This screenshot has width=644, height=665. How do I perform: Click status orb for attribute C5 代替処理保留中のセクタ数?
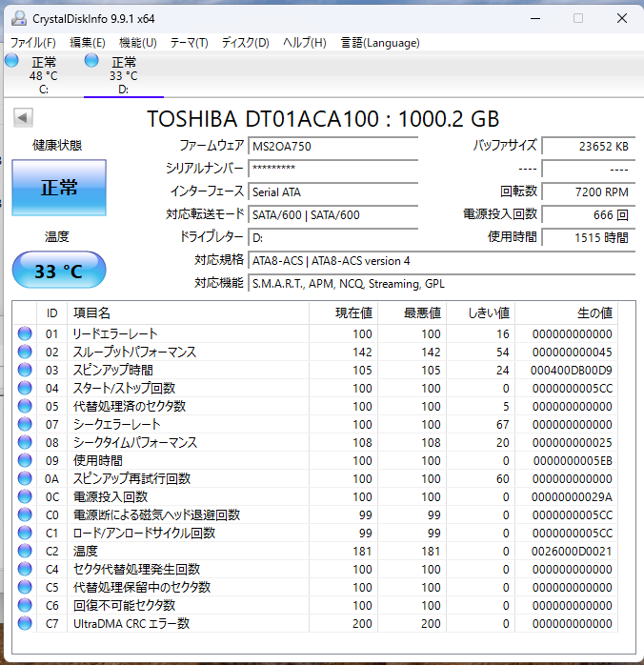25,588
